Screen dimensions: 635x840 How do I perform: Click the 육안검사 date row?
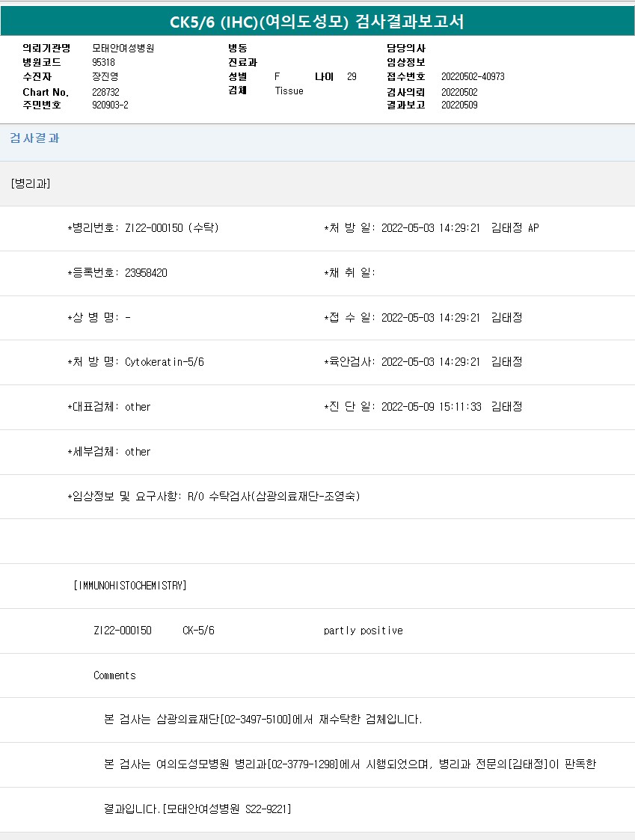pos(423,362)
